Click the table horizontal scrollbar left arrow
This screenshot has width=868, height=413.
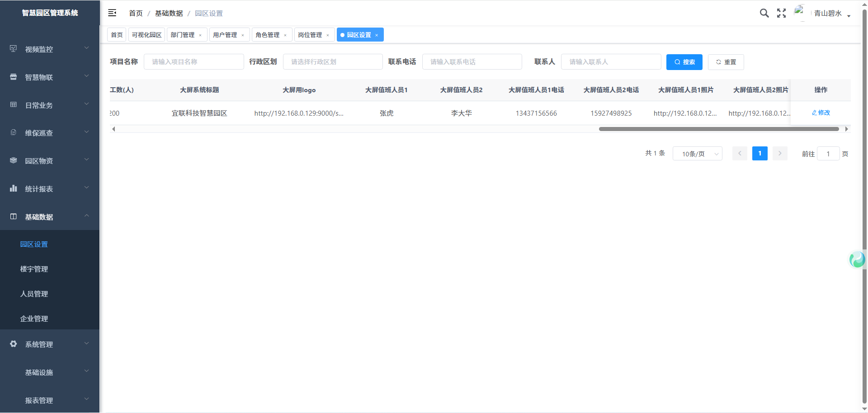pos(113,129)
